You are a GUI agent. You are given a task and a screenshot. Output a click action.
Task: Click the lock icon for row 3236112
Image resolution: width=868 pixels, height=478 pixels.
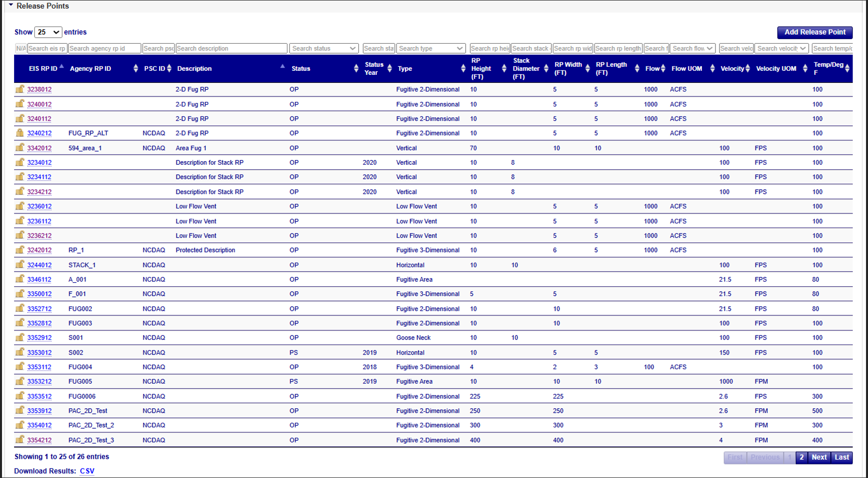[20, 220]
